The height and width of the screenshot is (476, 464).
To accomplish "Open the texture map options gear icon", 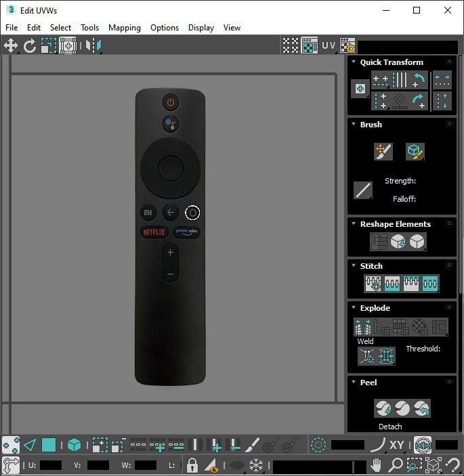I will (x=347, y=45).
